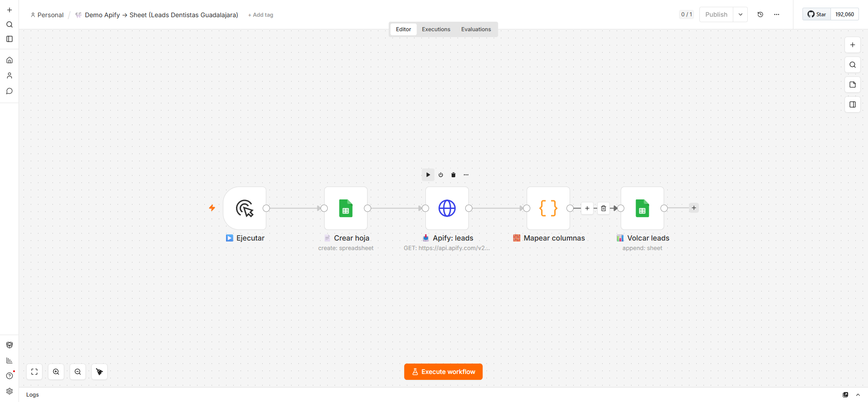Click the 'create: spreadsheet' subtitle

pyautogui.click(x=346, y=248)
